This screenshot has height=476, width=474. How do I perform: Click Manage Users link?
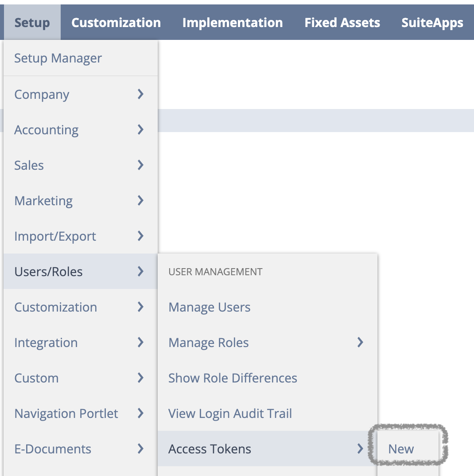point(210,307)
